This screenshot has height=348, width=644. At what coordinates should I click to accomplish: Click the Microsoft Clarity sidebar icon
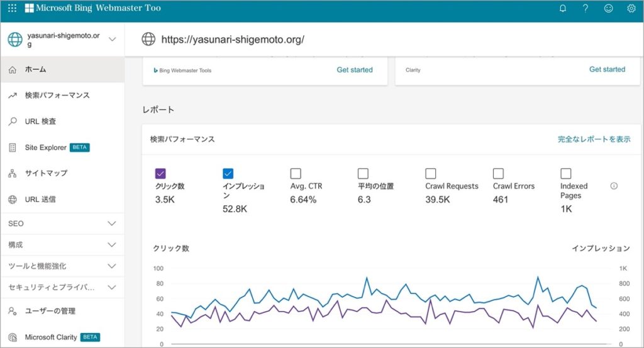coord(13,337)
